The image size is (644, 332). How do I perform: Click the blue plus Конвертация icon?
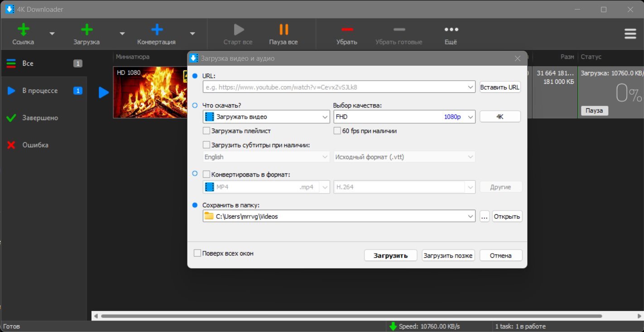[x=157, y=30]
